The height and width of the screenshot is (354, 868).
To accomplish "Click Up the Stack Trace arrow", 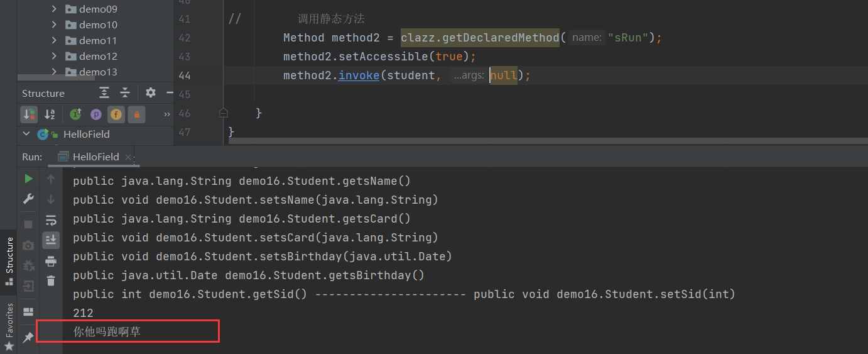I will point(51,179).
